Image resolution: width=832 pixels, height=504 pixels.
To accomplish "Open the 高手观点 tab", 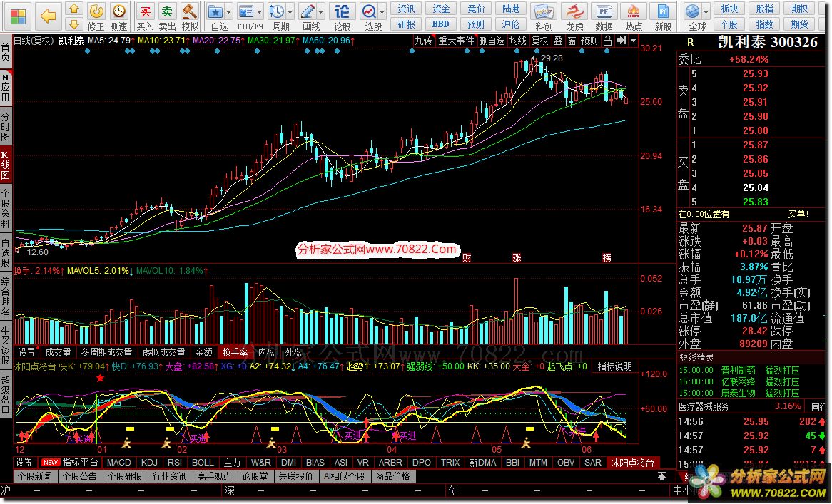I will click(214, 476).
